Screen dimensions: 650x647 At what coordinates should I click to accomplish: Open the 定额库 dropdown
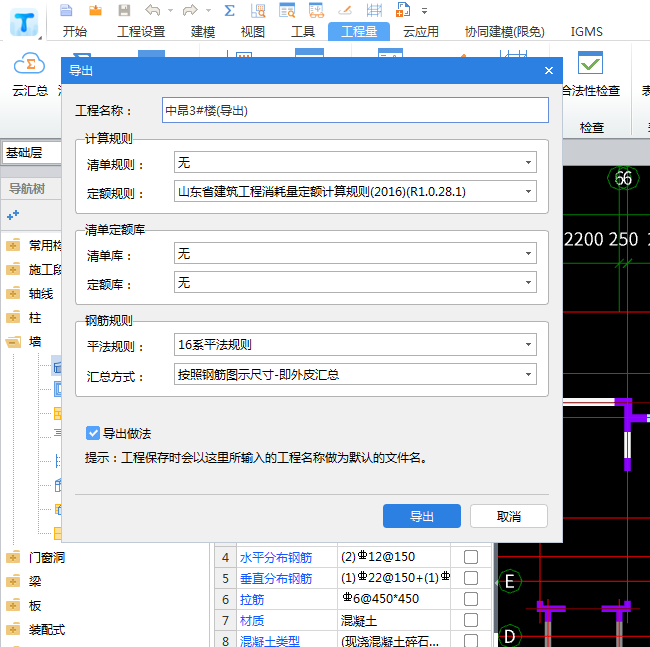355,282
